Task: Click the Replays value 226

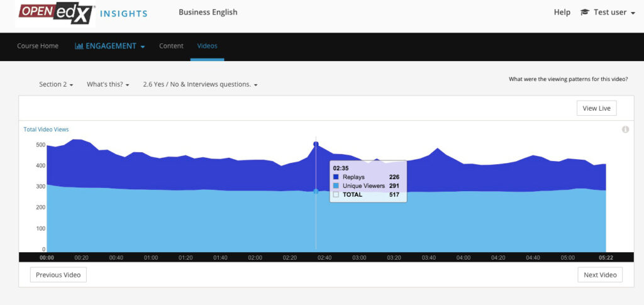Action: 394,177
